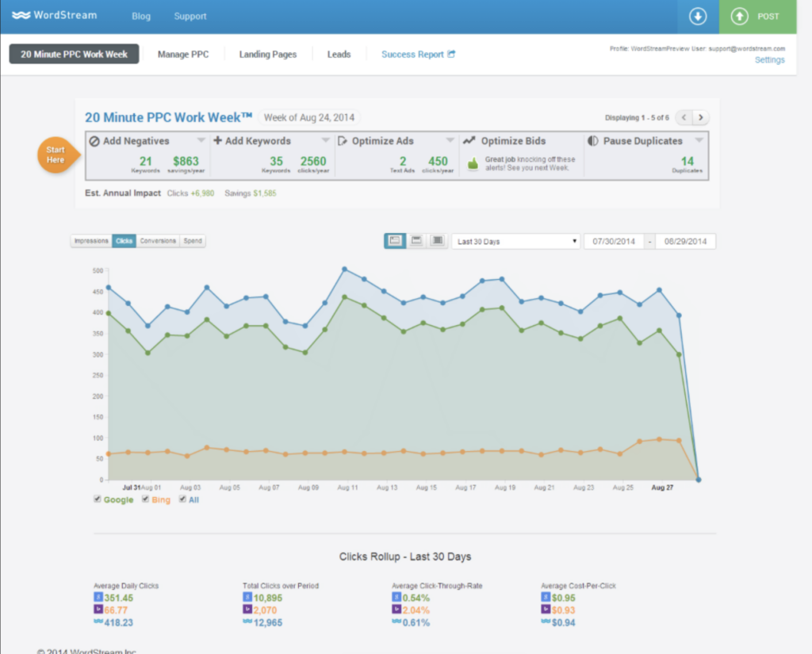Viewport: 812px width, 654px height.
Task: Open Optimize Ads via its flag icon
Action: click(x=341, y=141)
